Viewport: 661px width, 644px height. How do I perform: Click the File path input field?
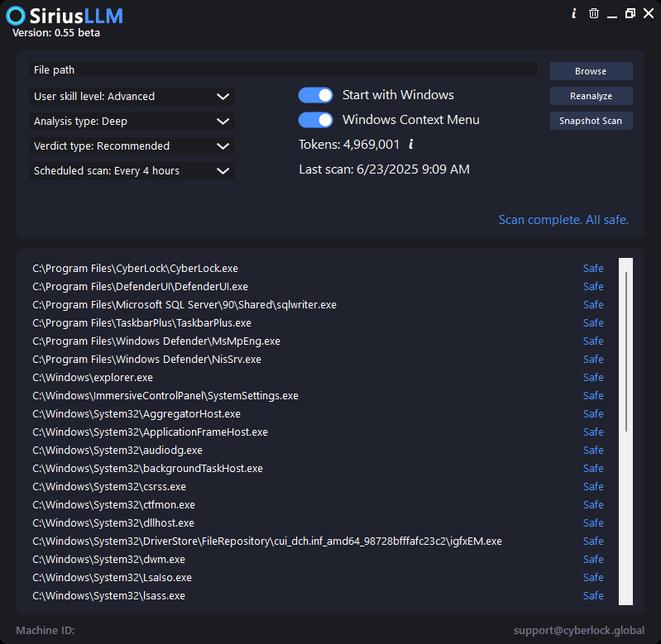point(283,70)
